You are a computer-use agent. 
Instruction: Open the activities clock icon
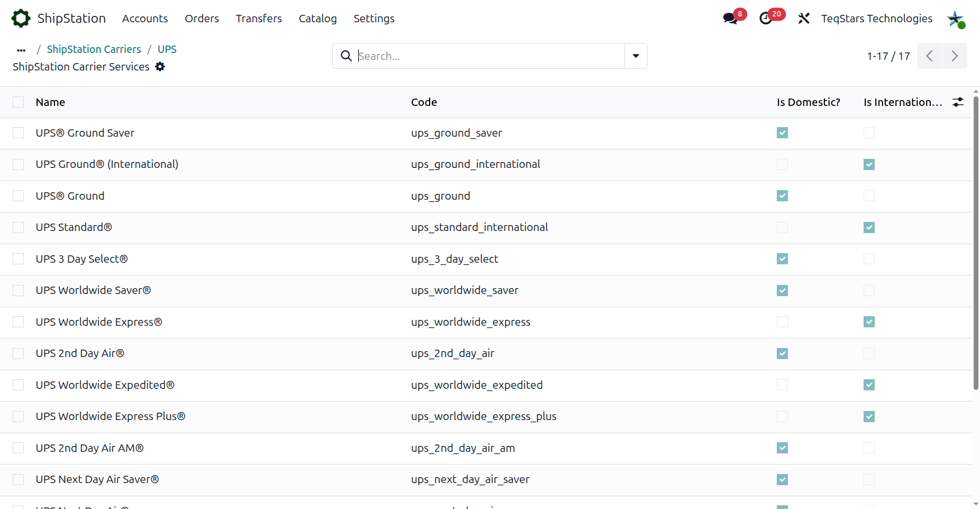point(766,19)
